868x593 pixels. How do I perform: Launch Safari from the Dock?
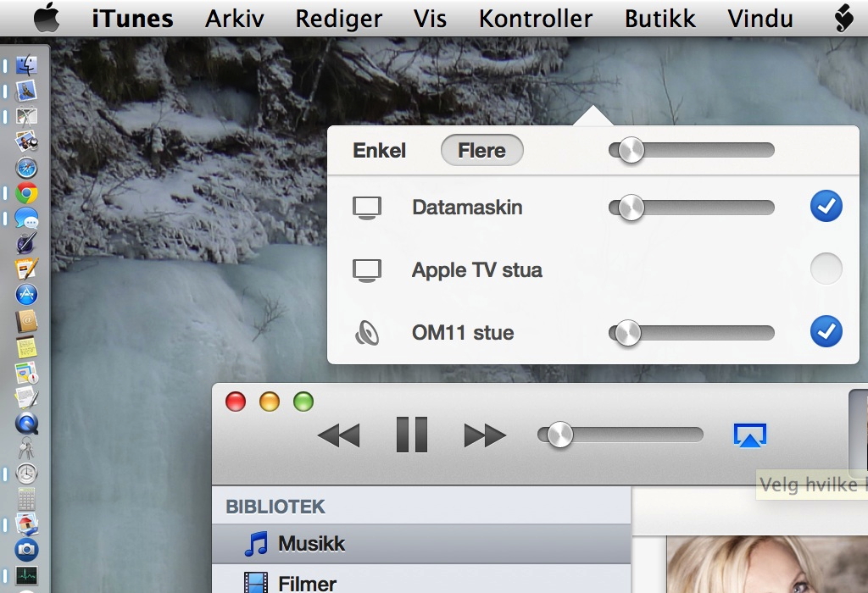coord(26,168)
